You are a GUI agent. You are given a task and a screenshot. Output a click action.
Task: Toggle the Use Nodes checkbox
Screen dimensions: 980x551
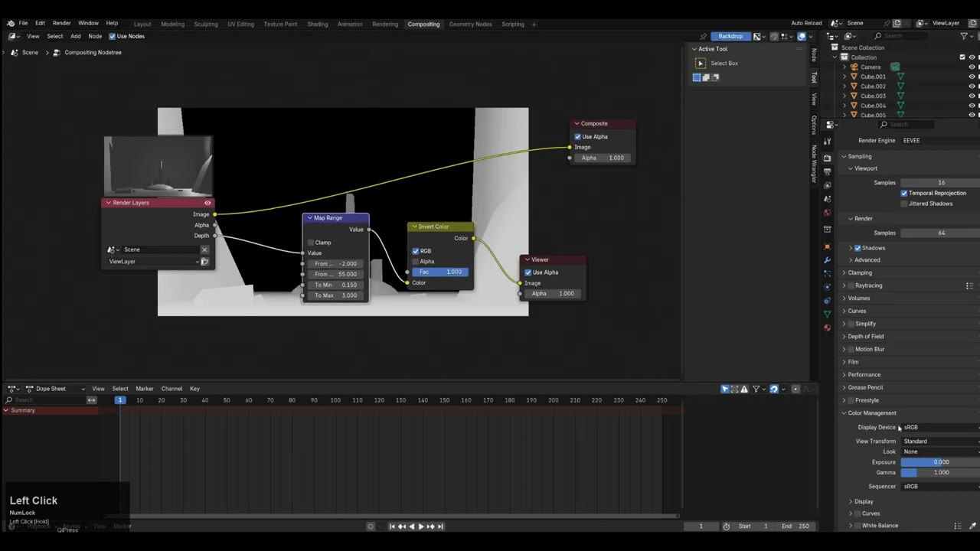[x=113, y=36]
